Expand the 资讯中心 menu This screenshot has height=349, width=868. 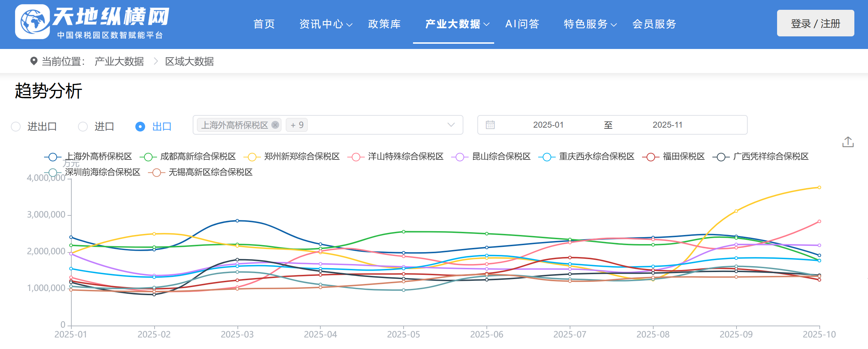(326, 24)
